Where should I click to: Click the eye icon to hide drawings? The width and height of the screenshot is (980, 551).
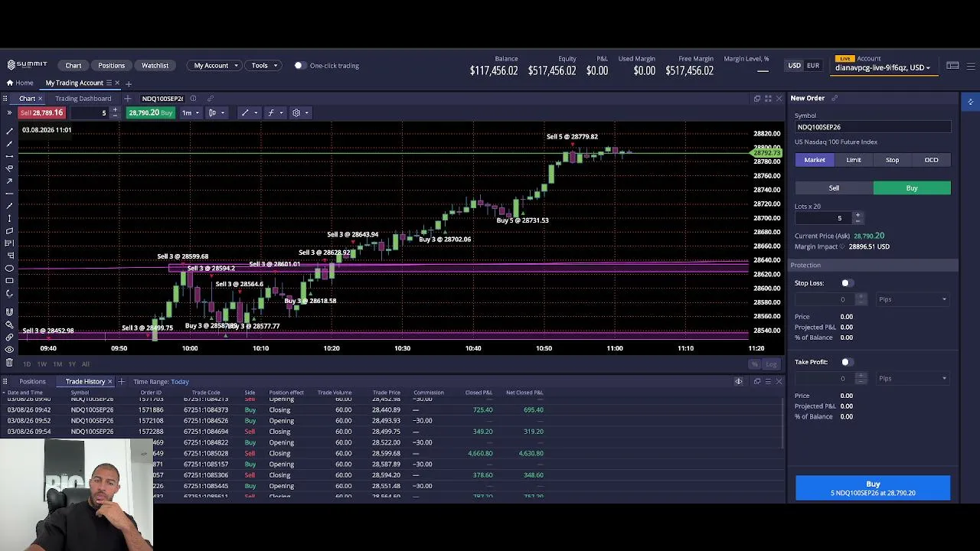[9, 349]
